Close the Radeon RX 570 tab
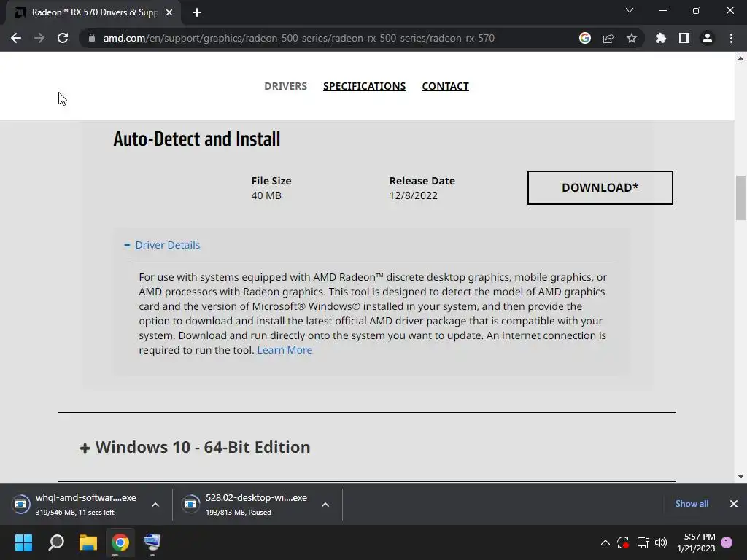Viewport: 747px width, 560px height. point(169,12)
